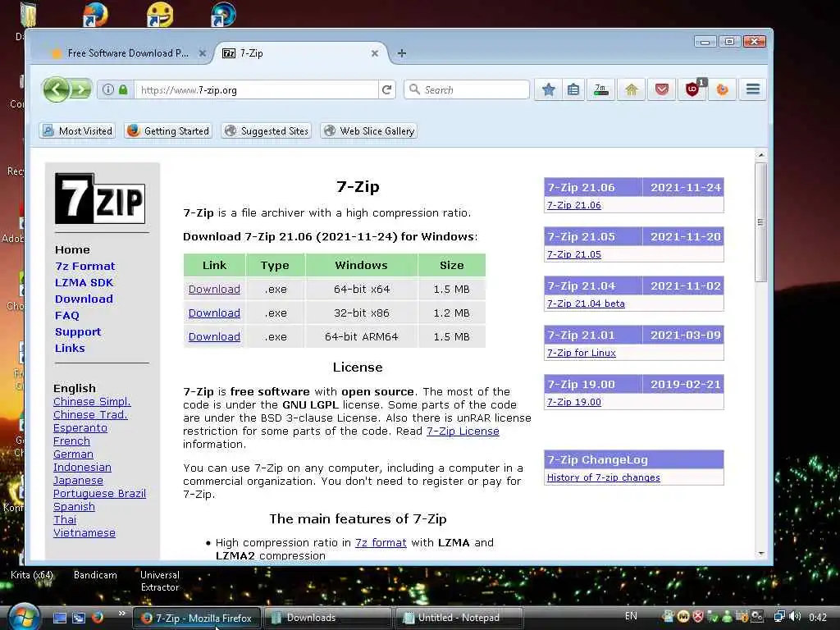Screen dimensions: 840x630
Task: Switch language to Indonesian
Action: click(83, 467)
